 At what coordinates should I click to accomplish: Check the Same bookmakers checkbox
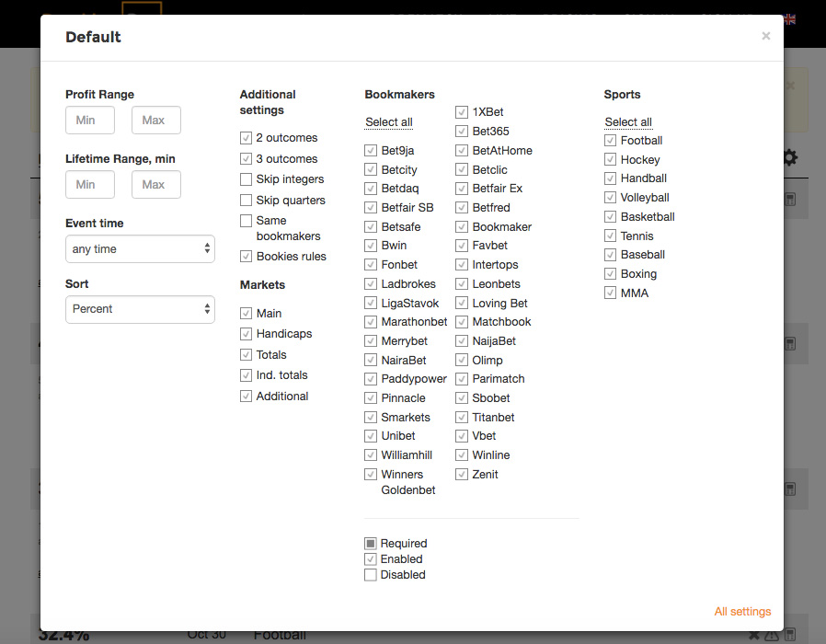click(246, 221)
